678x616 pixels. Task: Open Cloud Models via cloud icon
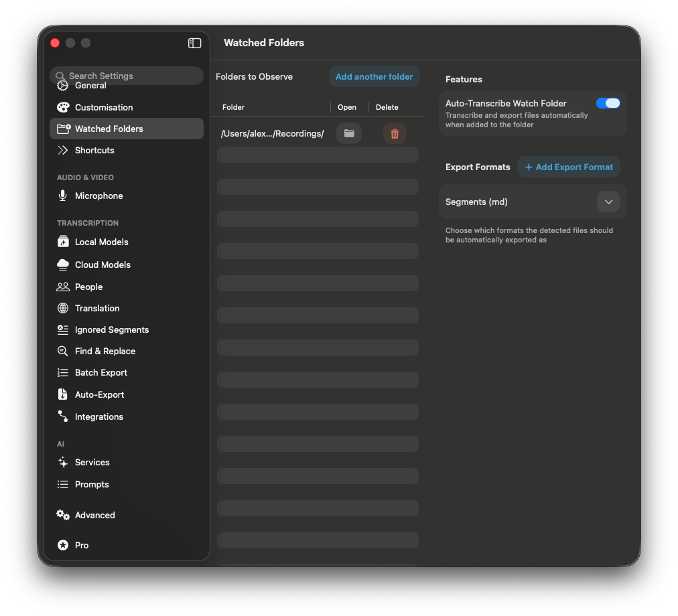pyautogui.click(x=63, y=264)
